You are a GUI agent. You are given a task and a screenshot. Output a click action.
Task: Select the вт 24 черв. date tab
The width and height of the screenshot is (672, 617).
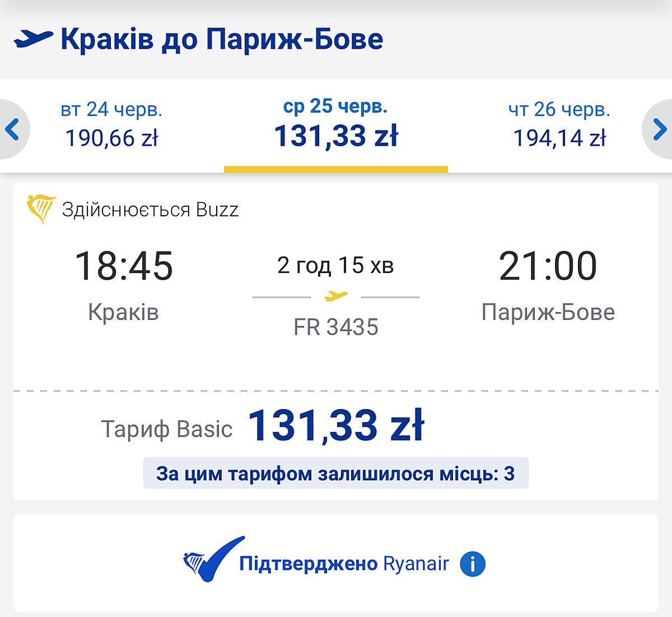click(x=111, y=124)
